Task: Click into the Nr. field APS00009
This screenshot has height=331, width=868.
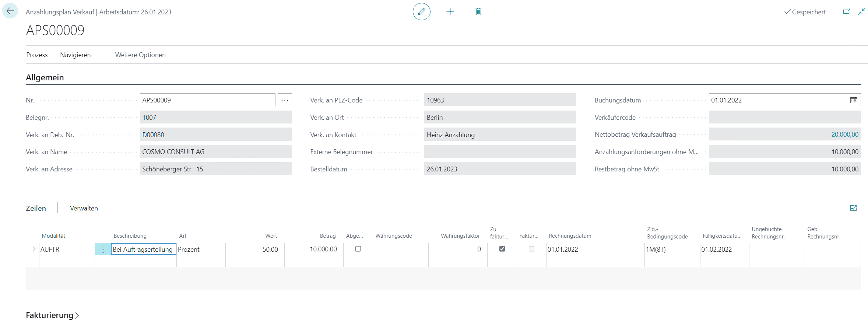Action: point(207,100)
